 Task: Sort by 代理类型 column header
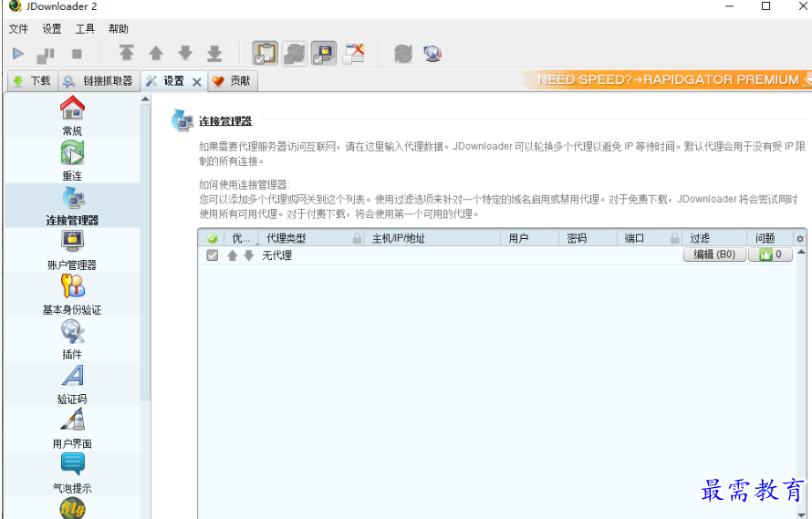312,238
